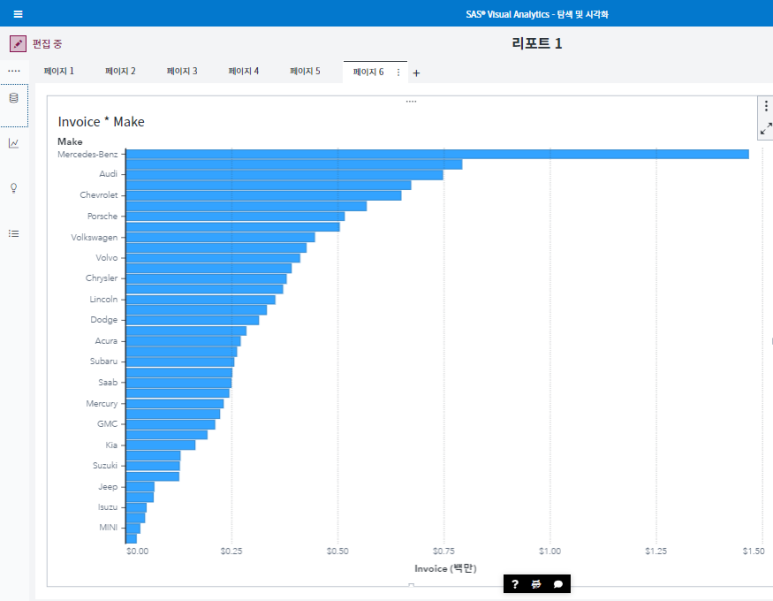
Task: Click the Dodge axis label
Action: pyautogui.click(x=104, y=319)
